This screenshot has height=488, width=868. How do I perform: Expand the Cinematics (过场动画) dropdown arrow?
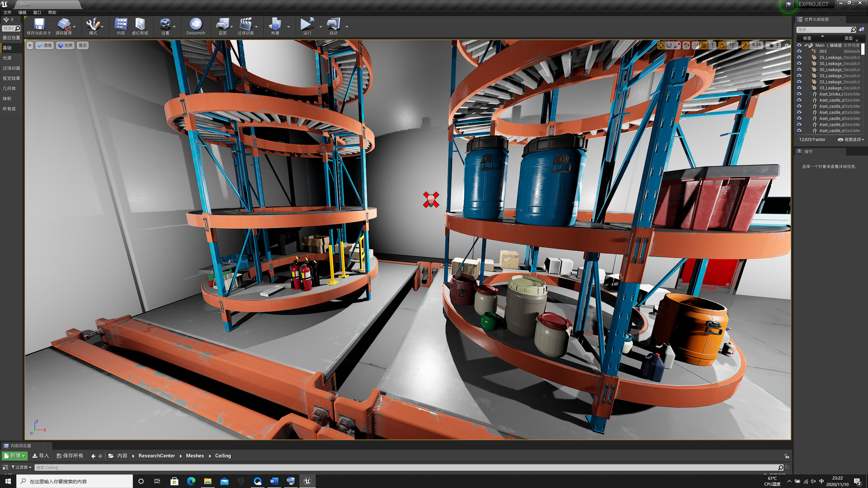tap(256, 27)
